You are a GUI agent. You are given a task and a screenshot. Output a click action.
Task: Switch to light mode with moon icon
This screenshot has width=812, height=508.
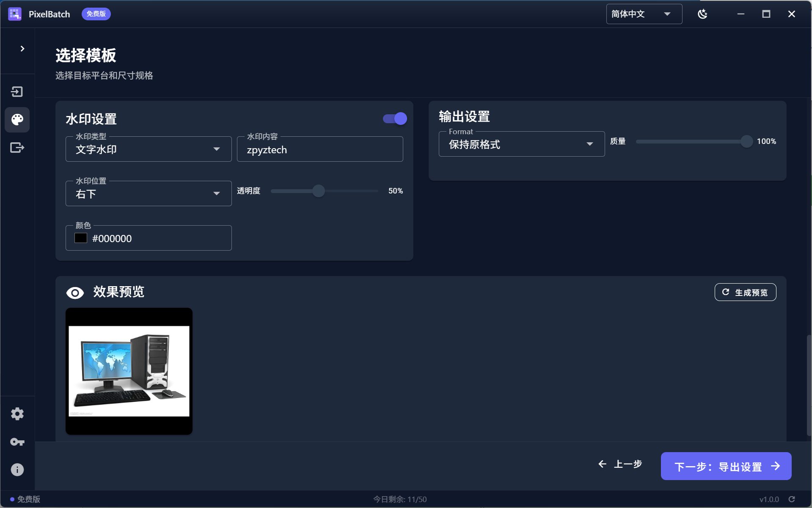702,14
